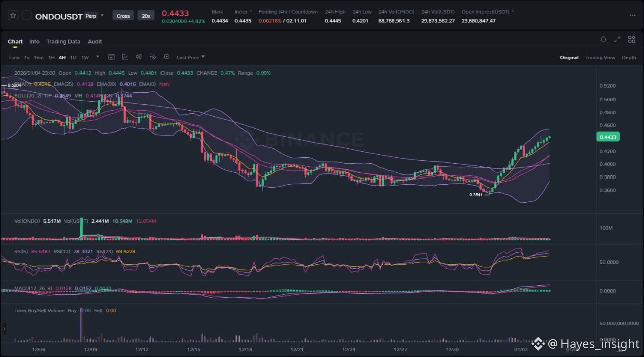Select the Time interval option
The height and width of the screenshot is (357, 644).
tap(14, 57)
